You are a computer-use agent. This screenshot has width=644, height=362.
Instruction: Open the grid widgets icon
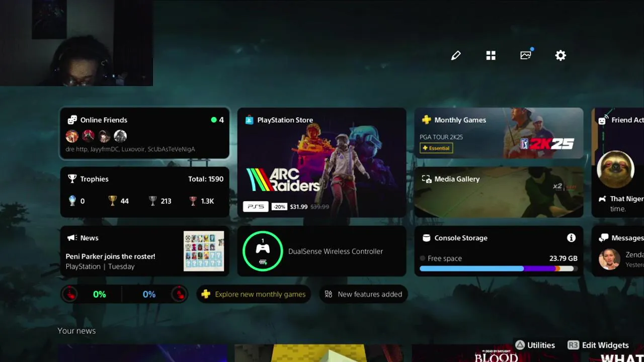tap(491, 55)
